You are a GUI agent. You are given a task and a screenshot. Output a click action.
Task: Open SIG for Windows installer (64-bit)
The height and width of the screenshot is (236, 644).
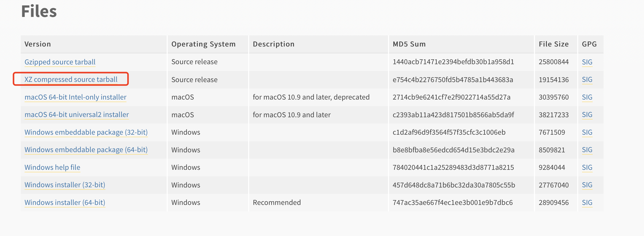587,202
